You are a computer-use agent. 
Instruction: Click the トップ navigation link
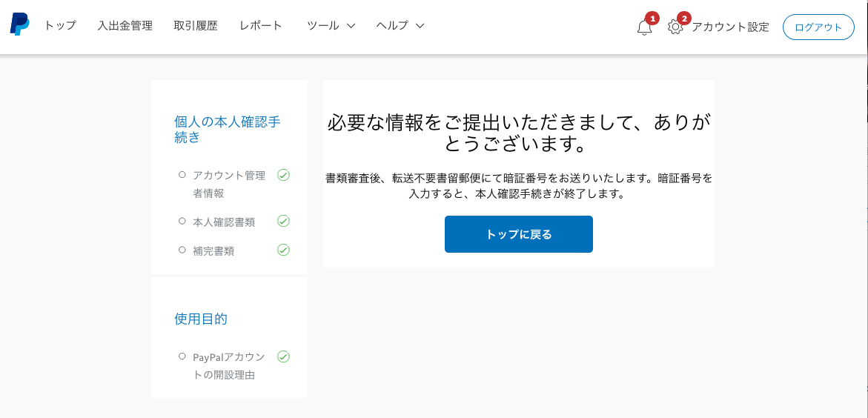[x=60, y=26]
